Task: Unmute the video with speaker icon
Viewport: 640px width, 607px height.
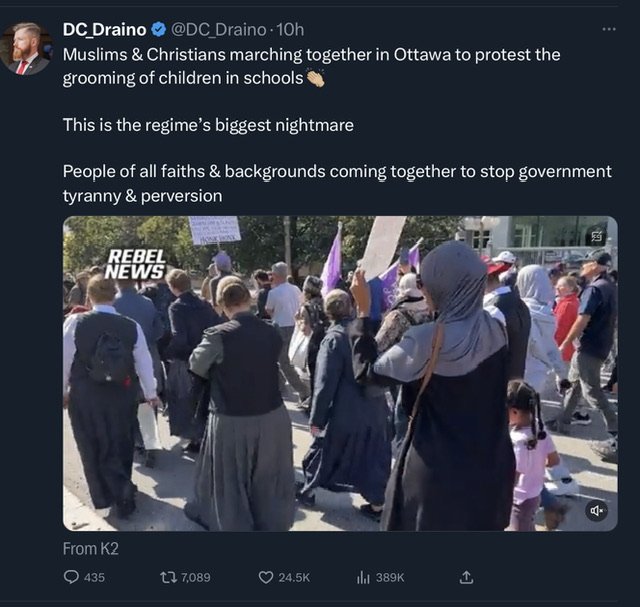Action: click(596, 510)
